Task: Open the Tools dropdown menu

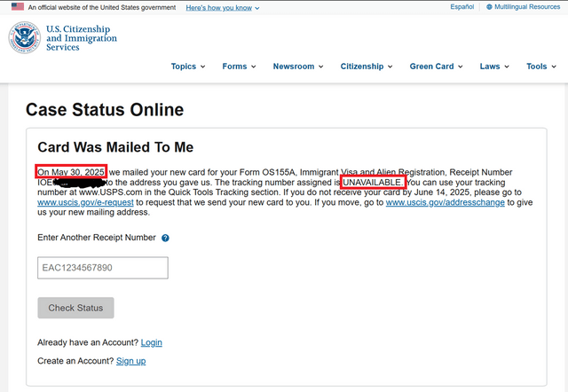Action: click(x=541, y=67)
